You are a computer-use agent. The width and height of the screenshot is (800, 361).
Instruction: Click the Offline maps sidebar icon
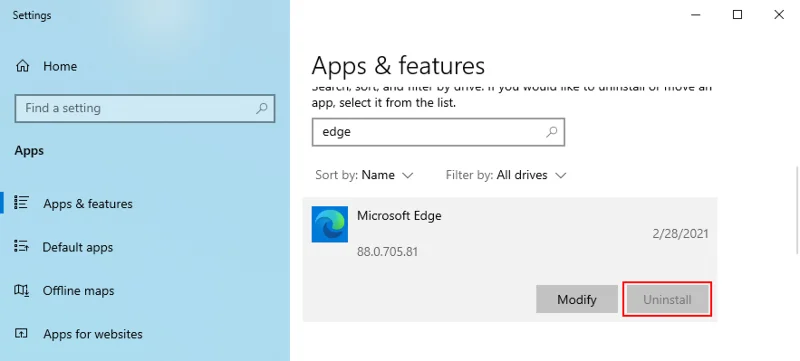21,290
